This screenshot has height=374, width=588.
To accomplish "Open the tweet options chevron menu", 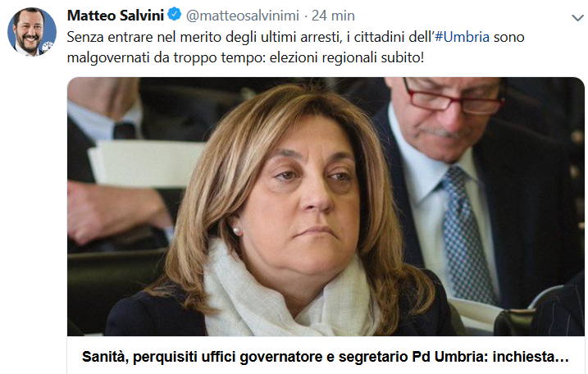I will pos(577,17).
